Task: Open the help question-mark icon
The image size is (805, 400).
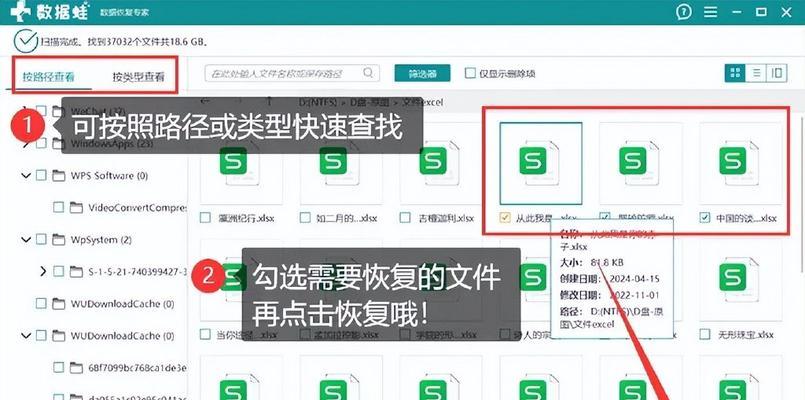Action: (x=683, y=11)
